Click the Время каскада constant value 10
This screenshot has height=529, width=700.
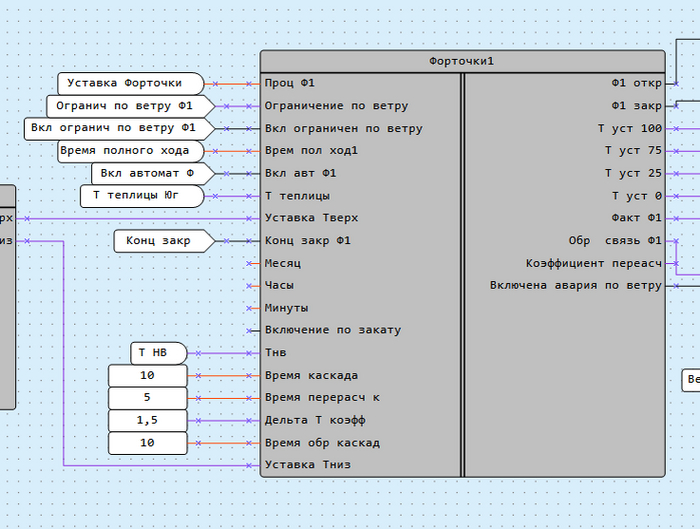147,375
